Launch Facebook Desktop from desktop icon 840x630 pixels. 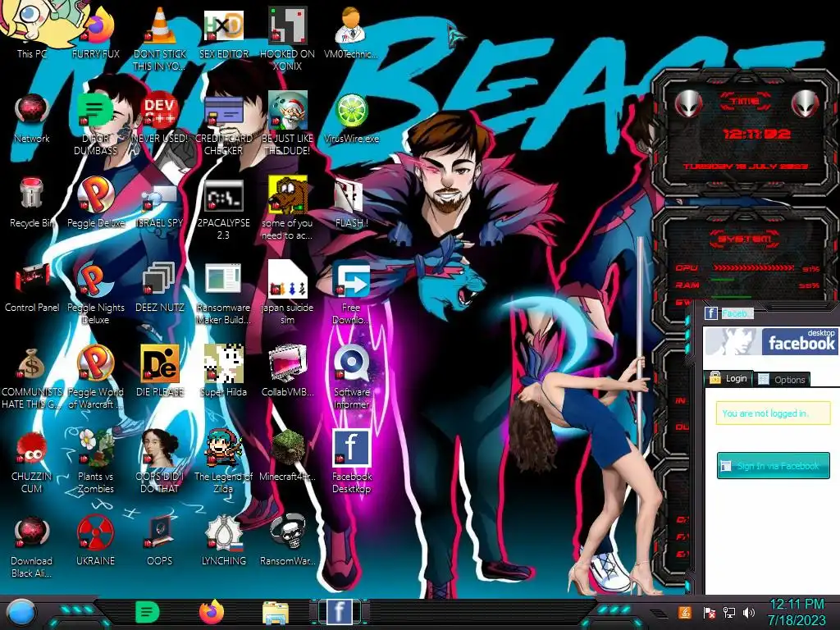coord(351,461)
